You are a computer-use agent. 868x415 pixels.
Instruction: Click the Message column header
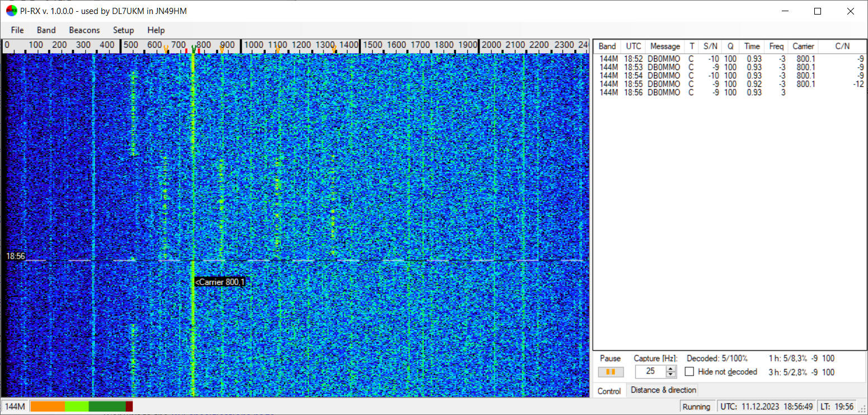(665, 46)
